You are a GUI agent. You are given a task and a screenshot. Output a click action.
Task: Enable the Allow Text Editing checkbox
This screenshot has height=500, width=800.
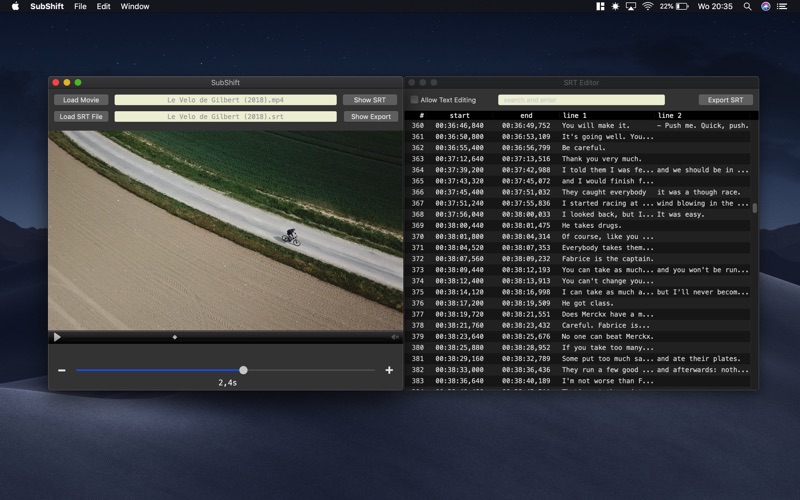point(414,99)
